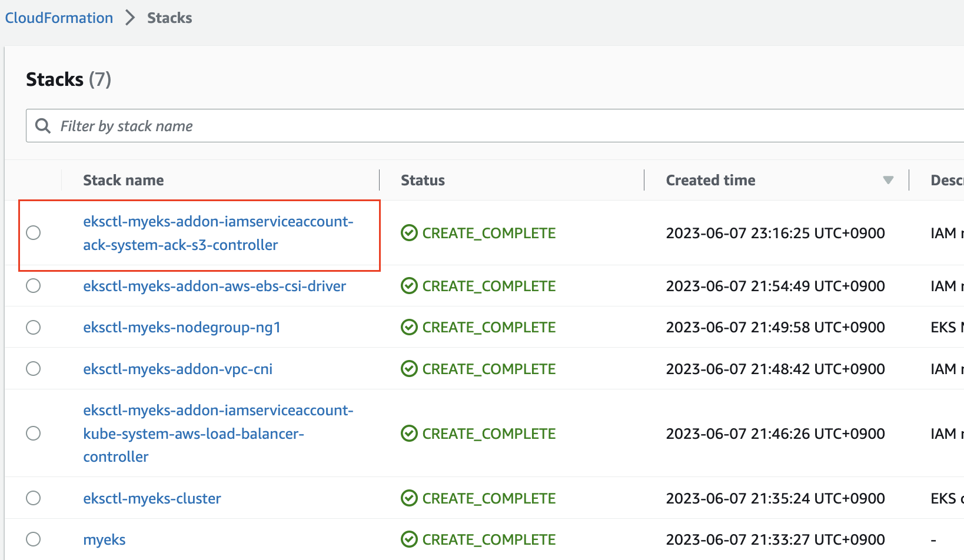
Task: Sort by Created time column header
Action: pyautogui.click(x=710, y=180)
